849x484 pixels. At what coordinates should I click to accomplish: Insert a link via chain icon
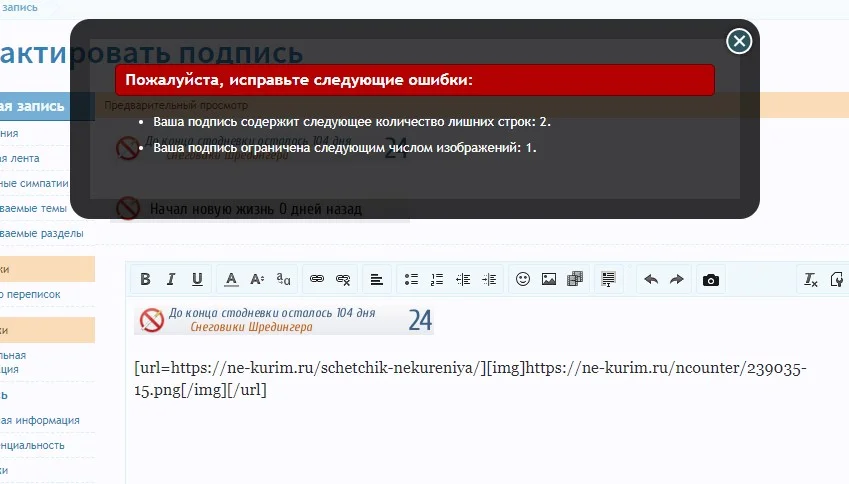point(317,279)
